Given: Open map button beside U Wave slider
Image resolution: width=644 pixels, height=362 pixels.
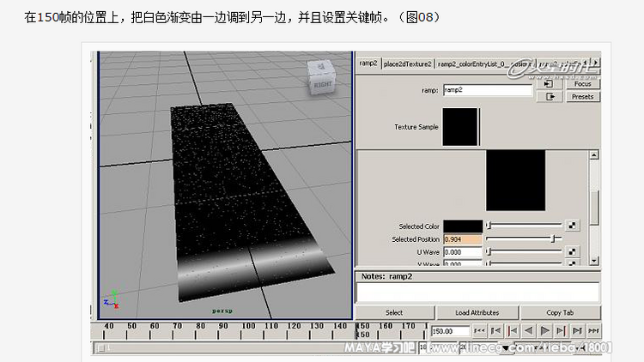Looking at the screenshot, I should tap(572, 251).
